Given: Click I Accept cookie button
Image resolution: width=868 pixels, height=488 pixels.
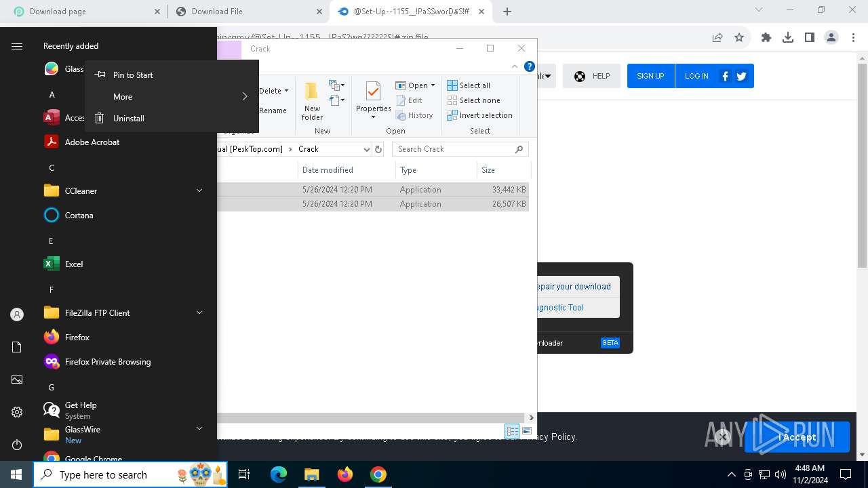Looking at the screenshot, I should 797,437.
